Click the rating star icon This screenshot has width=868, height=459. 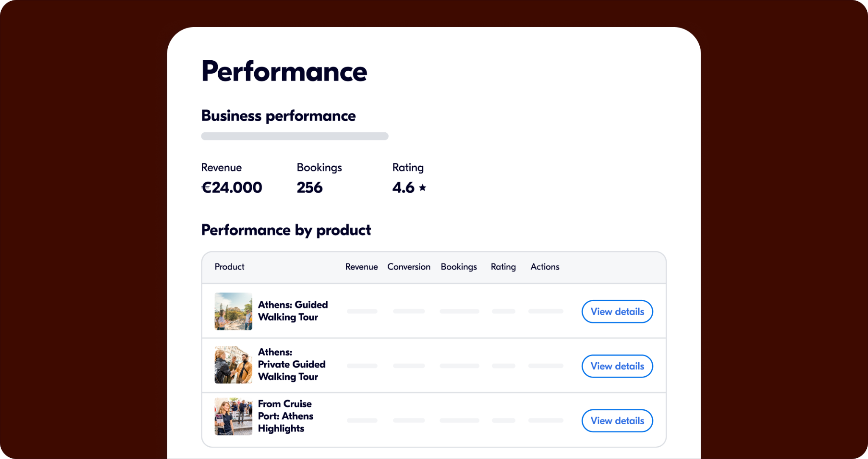(x=422, y=187)
